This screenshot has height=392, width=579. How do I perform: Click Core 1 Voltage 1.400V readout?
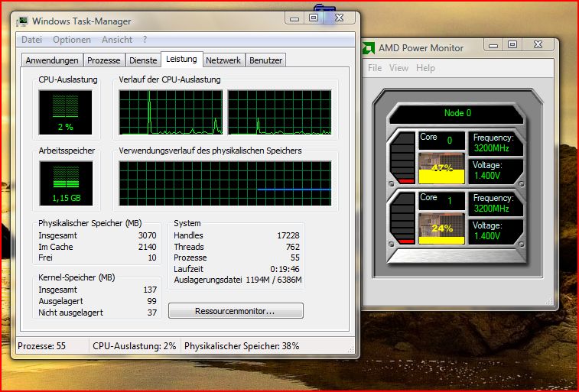[x=494, y=231]
